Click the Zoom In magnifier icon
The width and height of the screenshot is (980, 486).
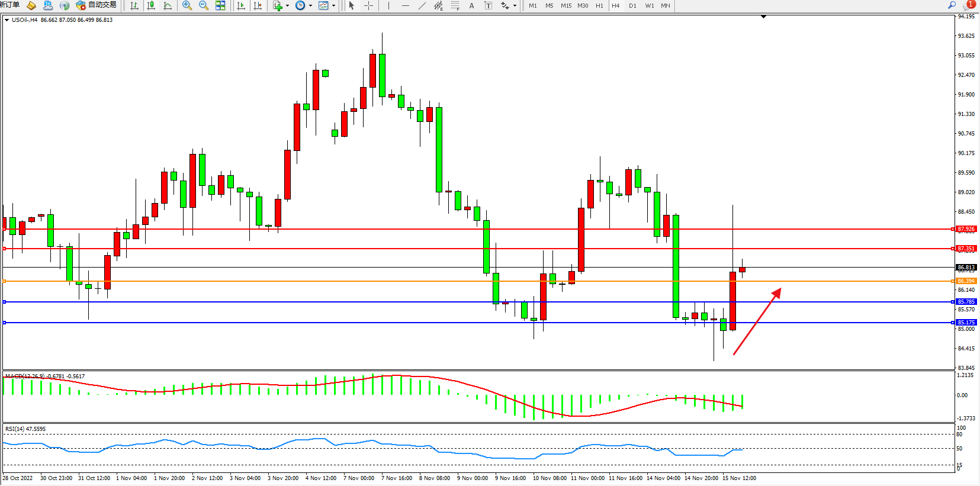[x=187, y=5]
